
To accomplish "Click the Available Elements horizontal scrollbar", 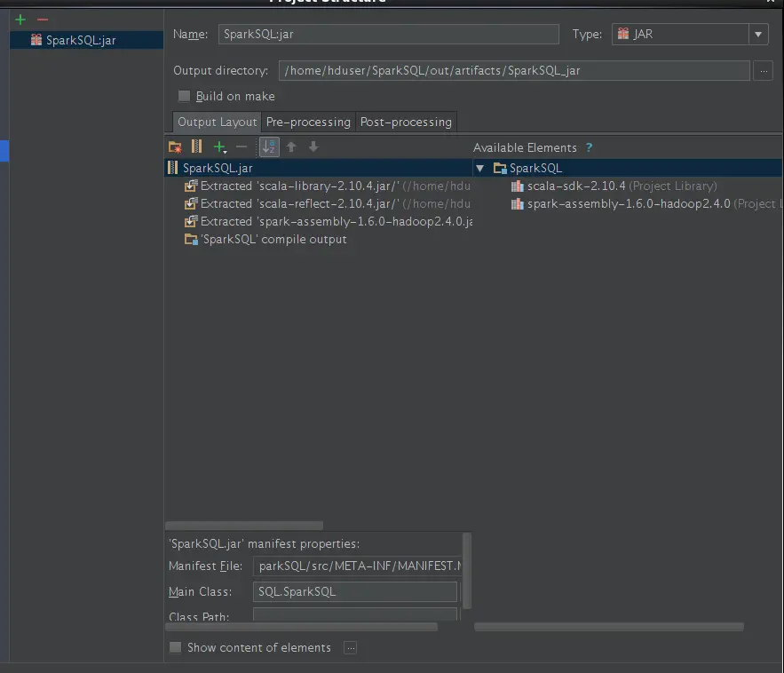I will [608, 627].
